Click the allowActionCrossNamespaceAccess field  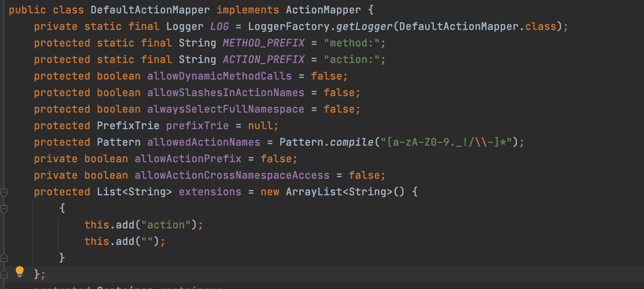(x=232, y=175)
